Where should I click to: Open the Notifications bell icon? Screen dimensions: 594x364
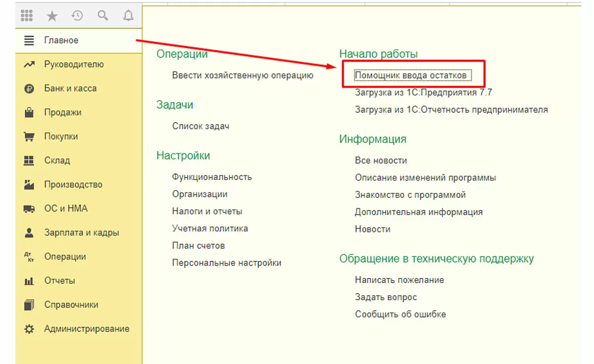click(128, 16)
